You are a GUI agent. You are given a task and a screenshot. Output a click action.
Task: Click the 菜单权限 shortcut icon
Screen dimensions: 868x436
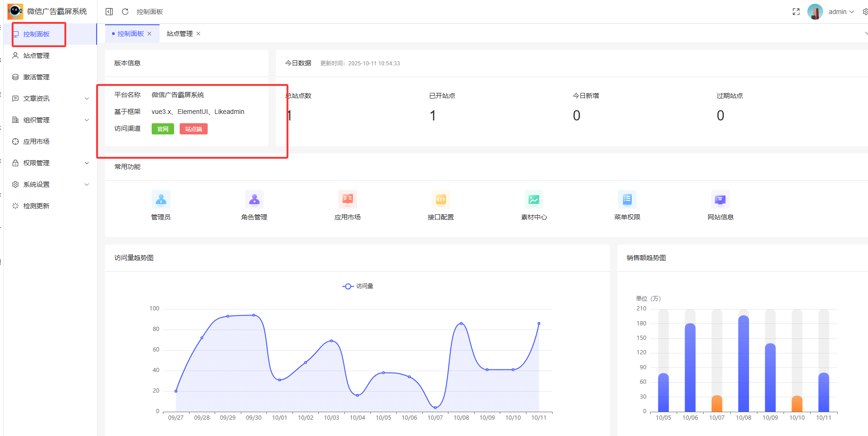pos(627,200)
